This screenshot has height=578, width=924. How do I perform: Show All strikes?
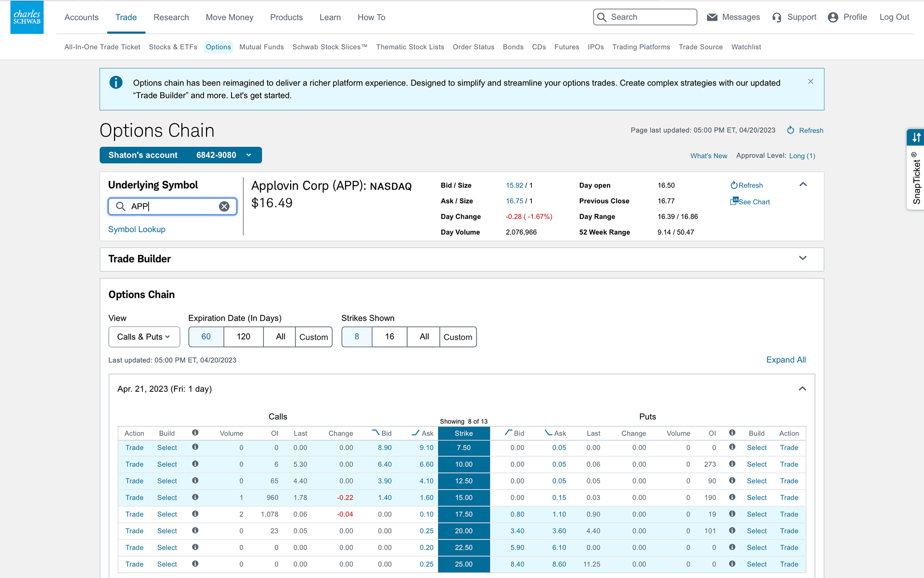point(424,337)
